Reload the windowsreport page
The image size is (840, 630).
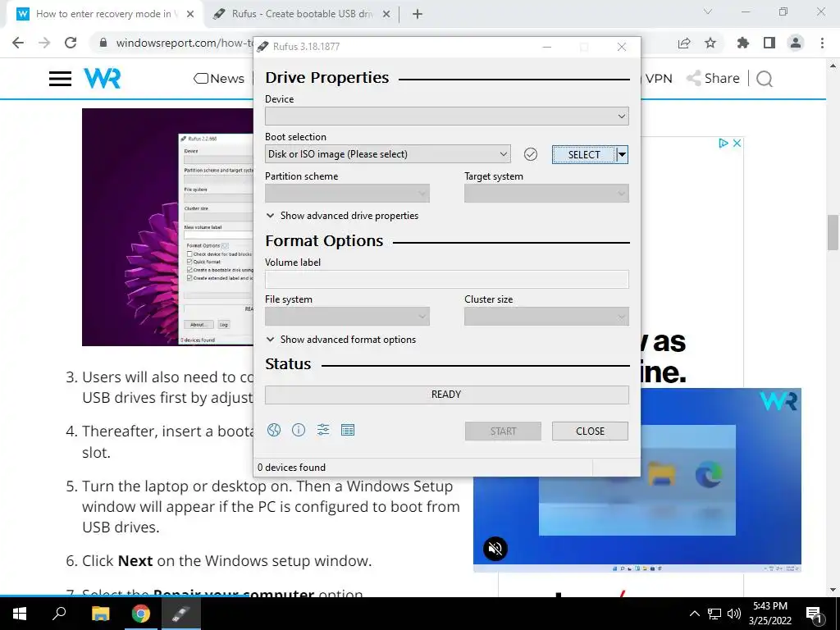[71, 43]
